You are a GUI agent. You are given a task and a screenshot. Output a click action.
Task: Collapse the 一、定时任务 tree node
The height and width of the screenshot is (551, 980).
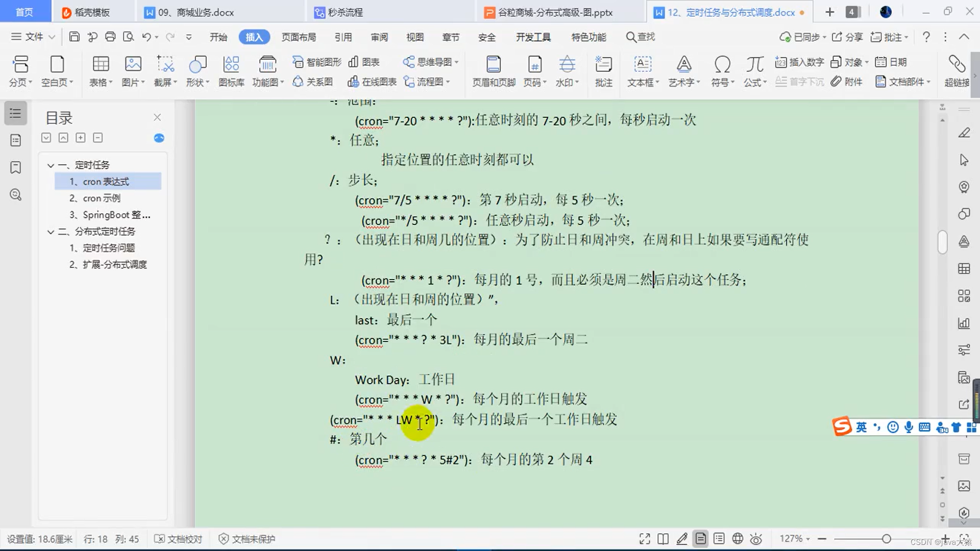click(51, 165)
